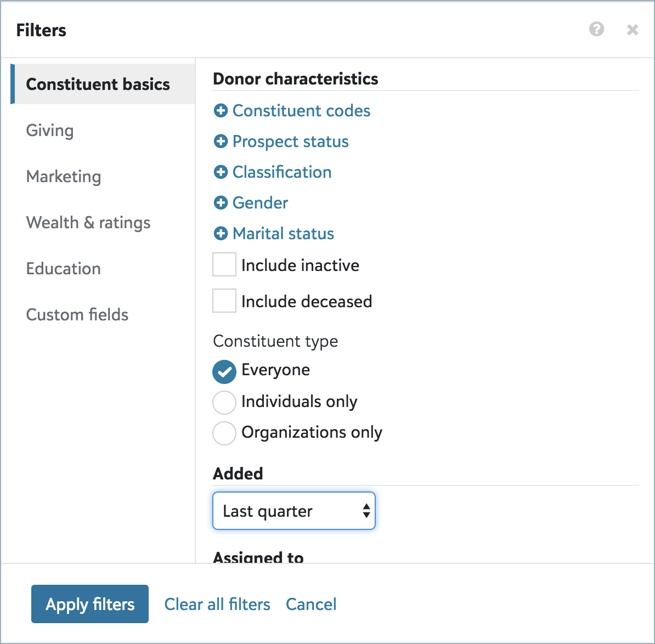
Task: Open the Education filters tab
Action: (x=64, y=269)
